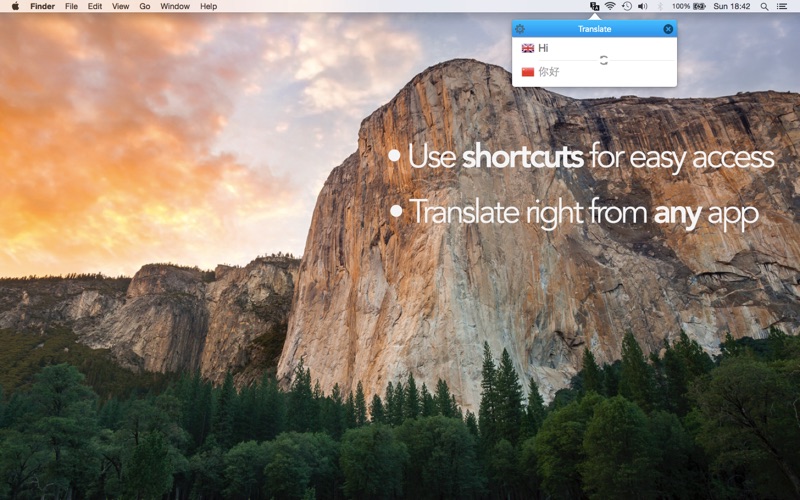Image resolution: width=800 pixels, height=500 pixels.
Task: Open the Wi-Fi status menu
Action: tap(610, 6)
